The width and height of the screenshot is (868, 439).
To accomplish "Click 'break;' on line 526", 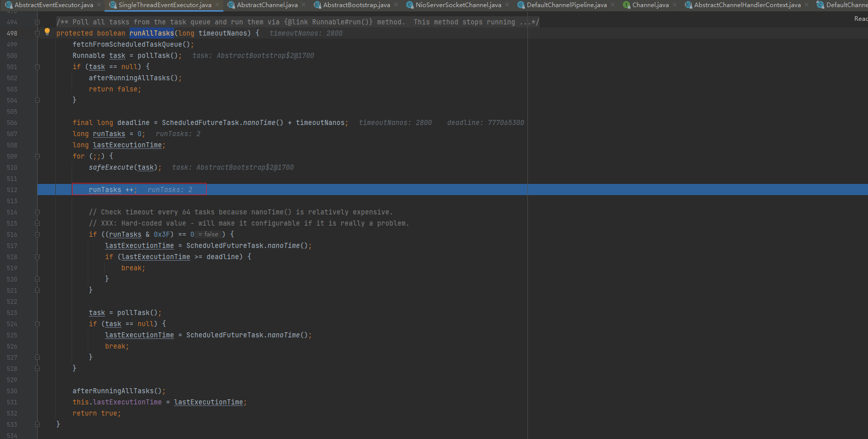I will point(117,347).
